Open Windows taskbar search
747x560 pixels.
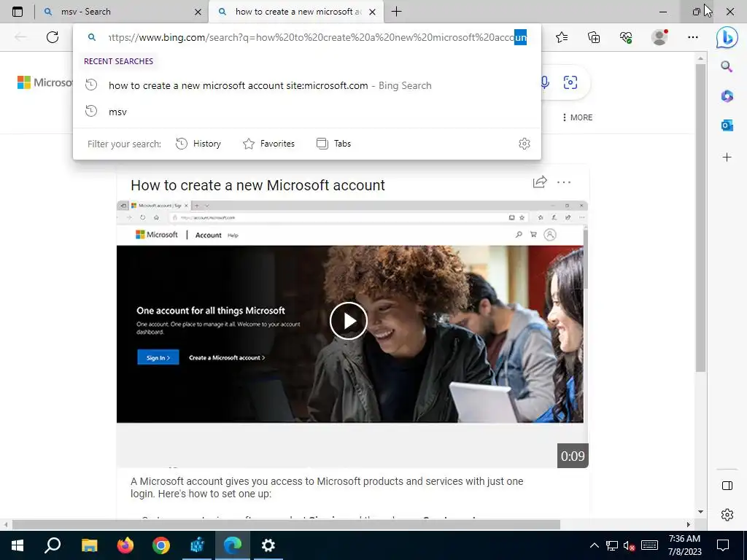click(x=53, y=545)
